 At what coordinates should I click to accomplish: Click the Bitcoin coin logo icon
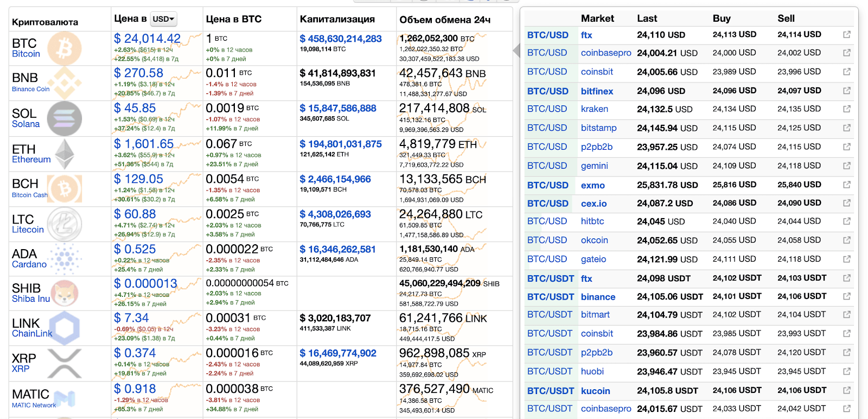[65, 48]
